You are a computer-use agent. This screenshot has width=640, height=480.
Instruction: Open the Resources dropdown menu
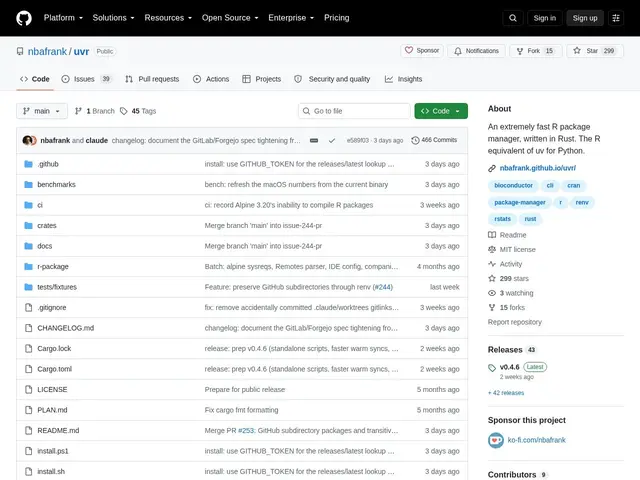tap(168, 18)
